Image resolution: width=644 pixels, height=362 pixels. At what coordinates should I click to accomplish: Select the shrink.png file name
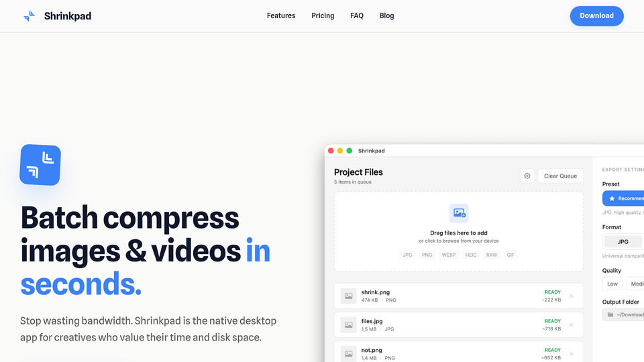376,292
